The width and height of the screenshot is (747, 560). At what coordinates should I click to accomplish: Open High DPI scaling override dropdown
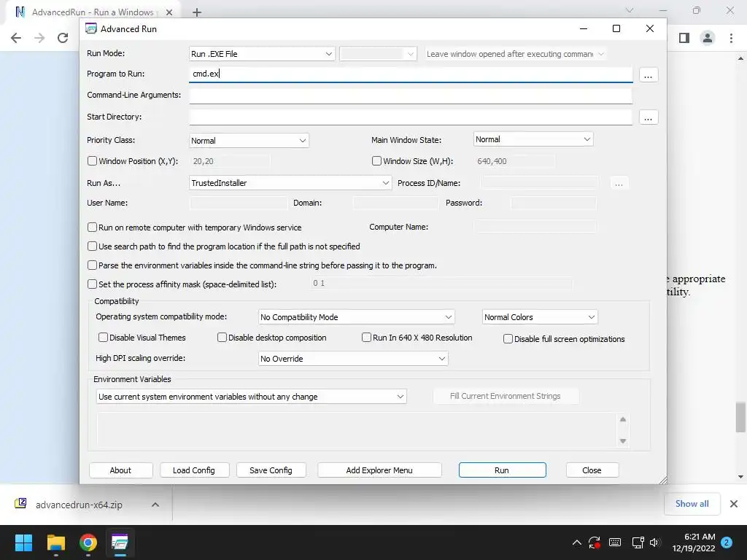pos(353,359)
